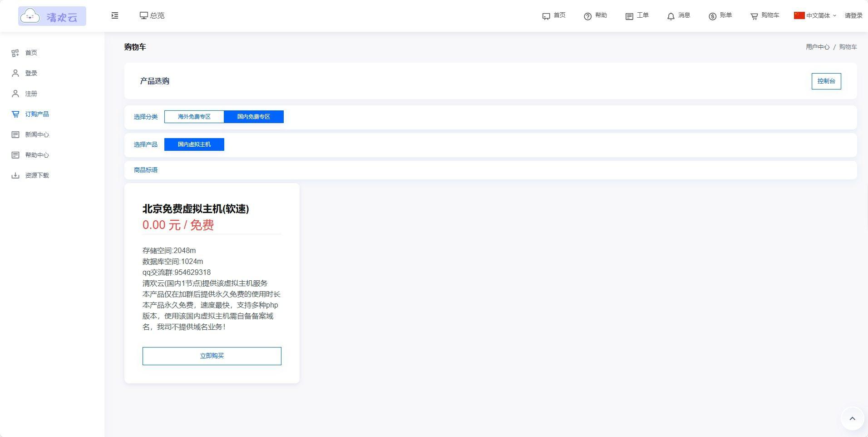The image size is (868, 437).
Task: Open the 购物车 shopping cart icon
Action: [764, 15]
